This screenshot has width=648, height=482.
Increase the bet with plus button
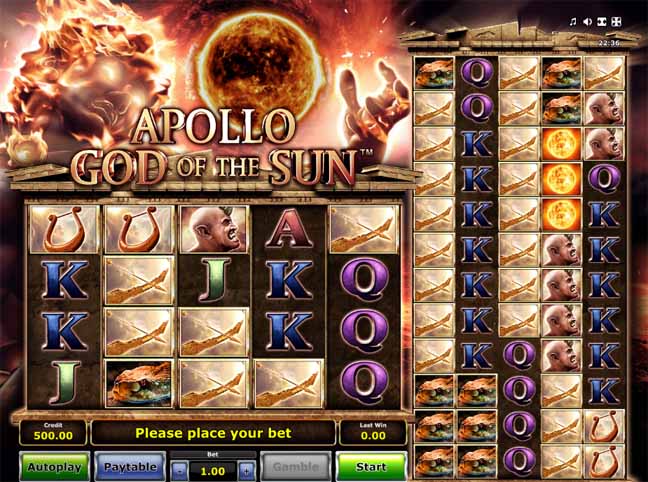pyautogui.click(x=247, y=471)
